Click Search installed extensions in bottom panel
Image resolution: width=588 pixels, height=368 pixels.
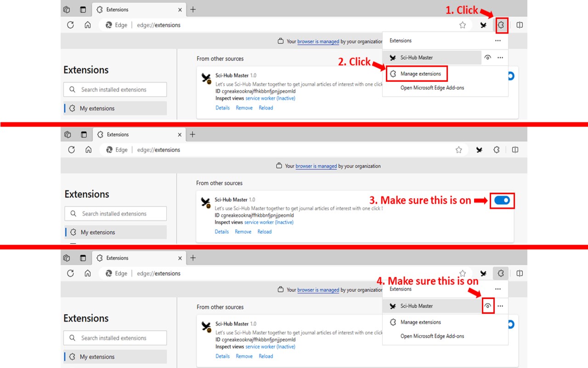115,338
